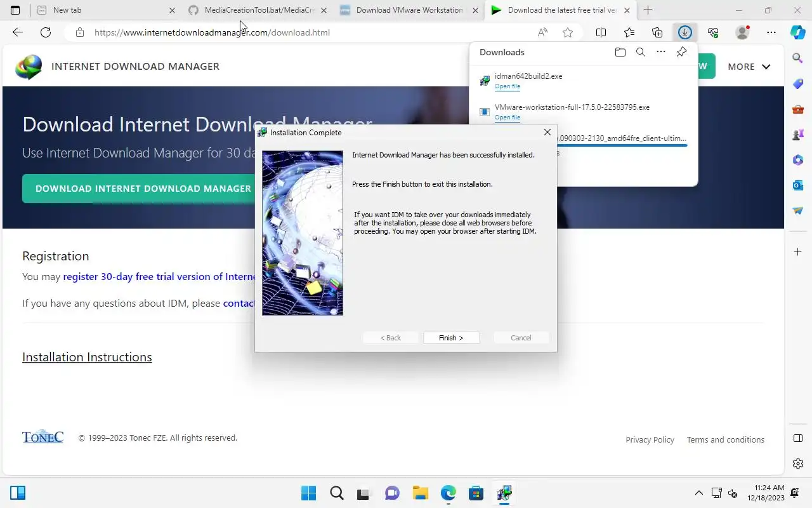Go back to previous page
Viewport: 812px width, 508px height.
18,32
